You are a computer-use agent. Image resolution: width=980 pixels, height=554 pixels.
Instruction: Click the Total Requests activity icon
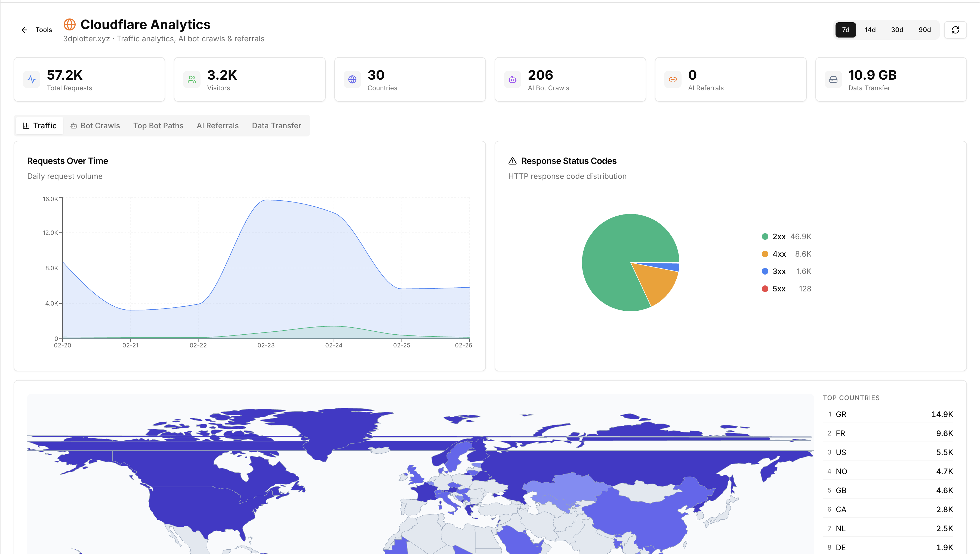32,80
